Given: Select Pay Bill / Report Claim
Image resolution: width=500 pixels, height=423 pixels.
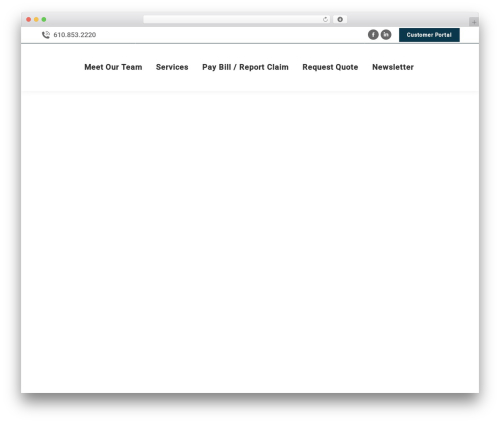Looking at the screenshot, I should pyautogui.click(x=245, y=67).
